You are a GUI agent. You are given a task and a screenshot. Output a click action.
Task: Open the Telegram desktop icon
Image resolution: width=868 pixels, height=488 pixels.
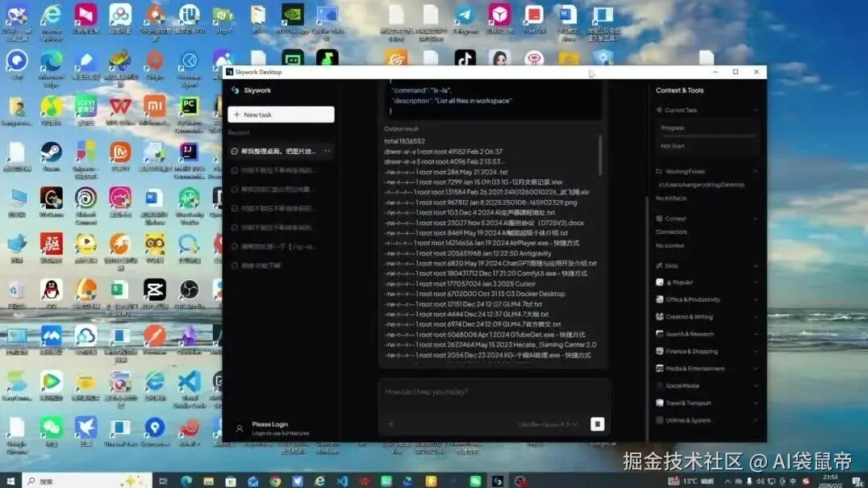[x=465, y=20]
